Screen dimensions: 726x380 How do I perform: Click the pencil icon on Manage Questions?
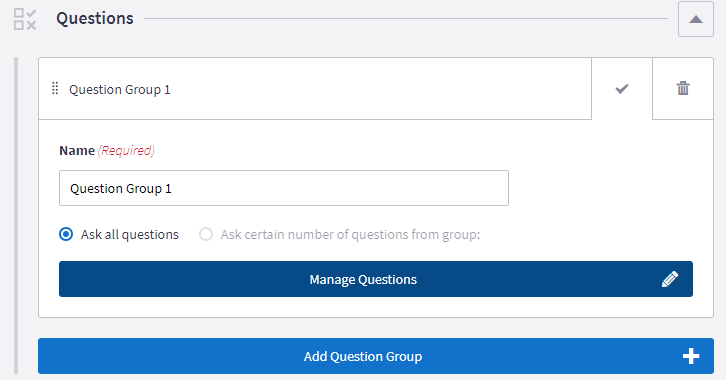click(670, 279)
